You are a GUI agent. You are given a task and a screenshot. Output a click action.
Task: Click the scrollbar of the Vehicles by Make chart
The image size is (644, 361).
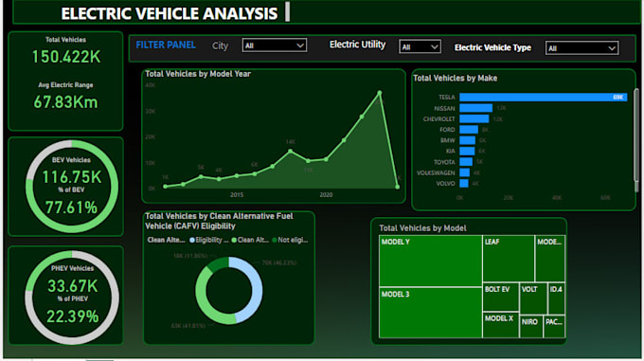pos(636,135)
